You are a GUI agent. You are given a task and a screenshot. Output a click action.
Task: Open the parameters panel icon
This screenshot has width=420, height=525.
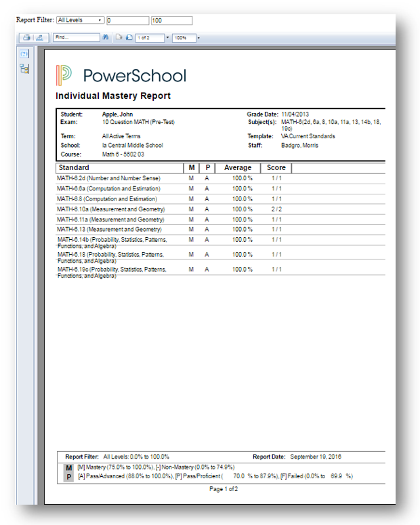point(24,54)
